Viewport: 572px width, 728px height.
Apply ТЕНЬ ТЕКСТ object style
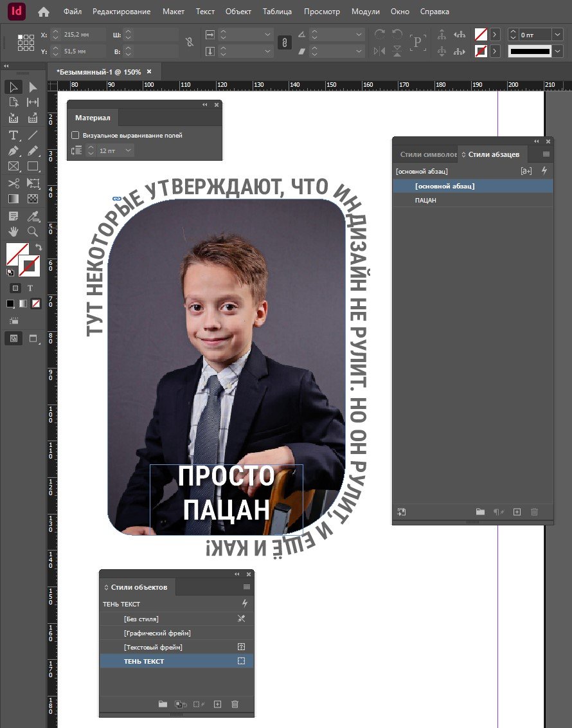point(177,661)
